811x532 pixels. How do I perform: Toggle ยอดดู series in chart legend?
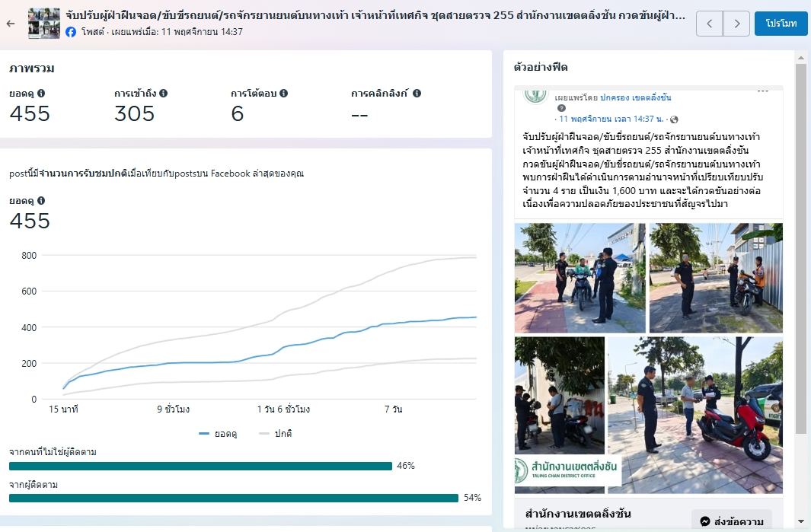click(218, 434)
